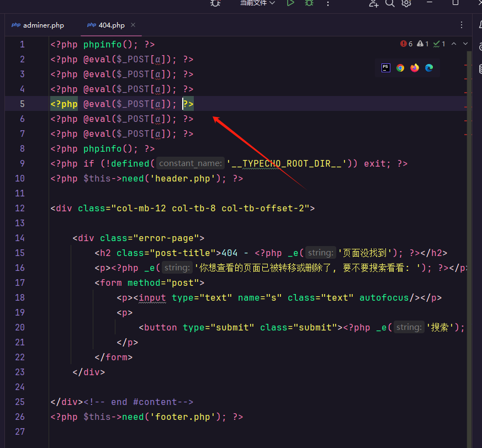Screen dimensions: 482x448
Task: Open the run configuration dropdown 当前文件
Action: (257, 3)
